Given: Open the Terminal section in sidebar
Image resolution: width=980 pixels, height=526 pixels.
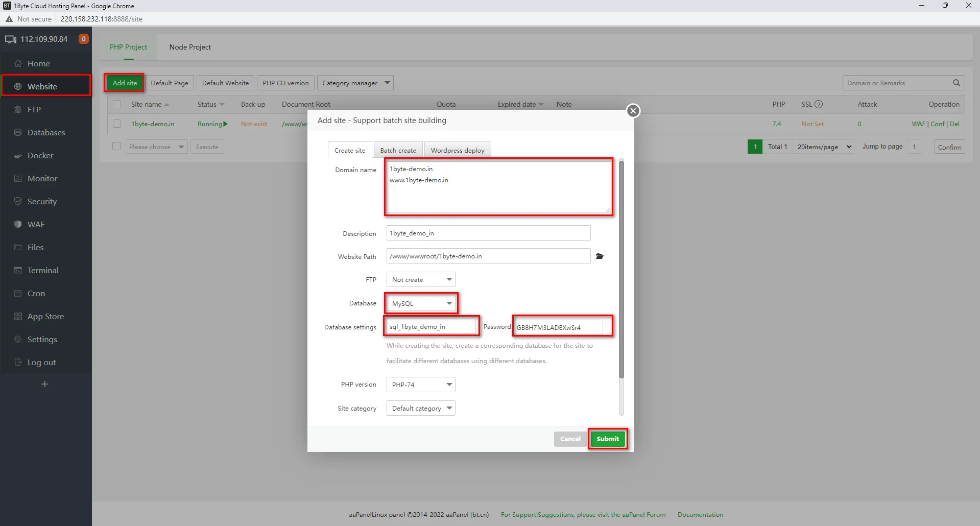Looking at the screenshot, I should (x=43, y=270).
